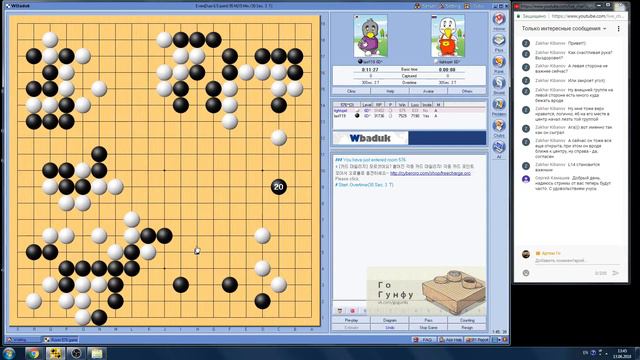Open the Home icon in Wbaduk sidebar

pos(499,21)
